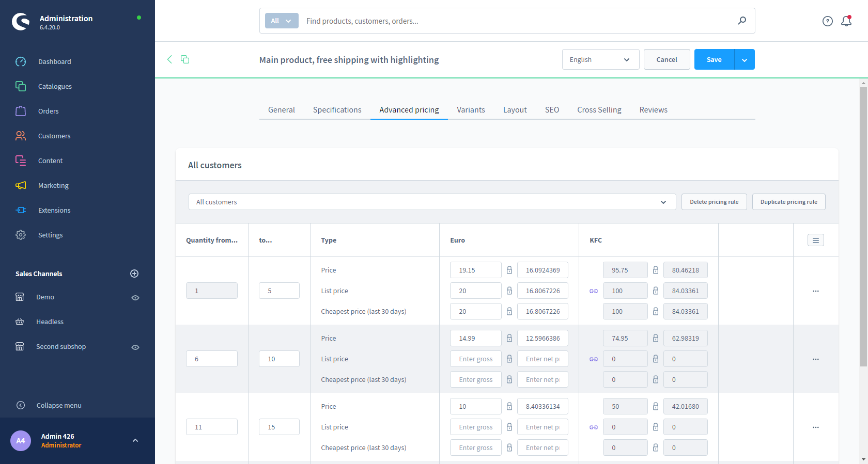Click Euro gross Price field 14.99
The width and height of the screenshot is (868, 464).
coord(475,338)
